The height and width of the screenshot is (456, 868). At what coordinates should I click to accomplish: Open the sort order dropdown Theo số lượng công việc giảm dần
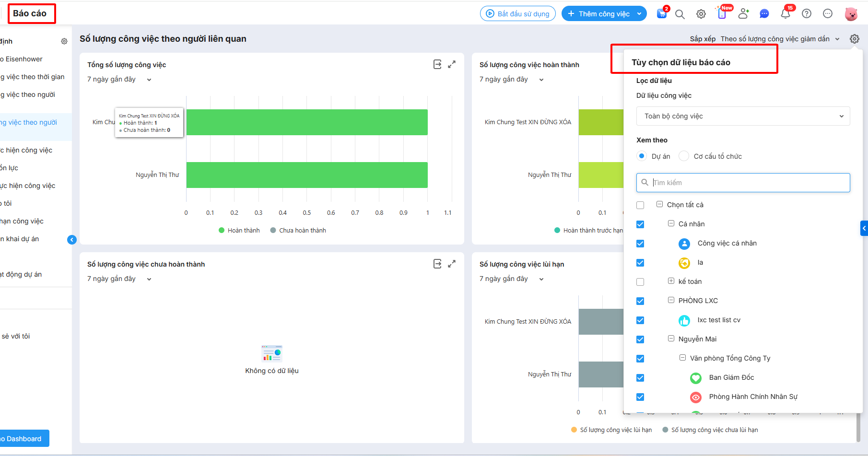780,39
